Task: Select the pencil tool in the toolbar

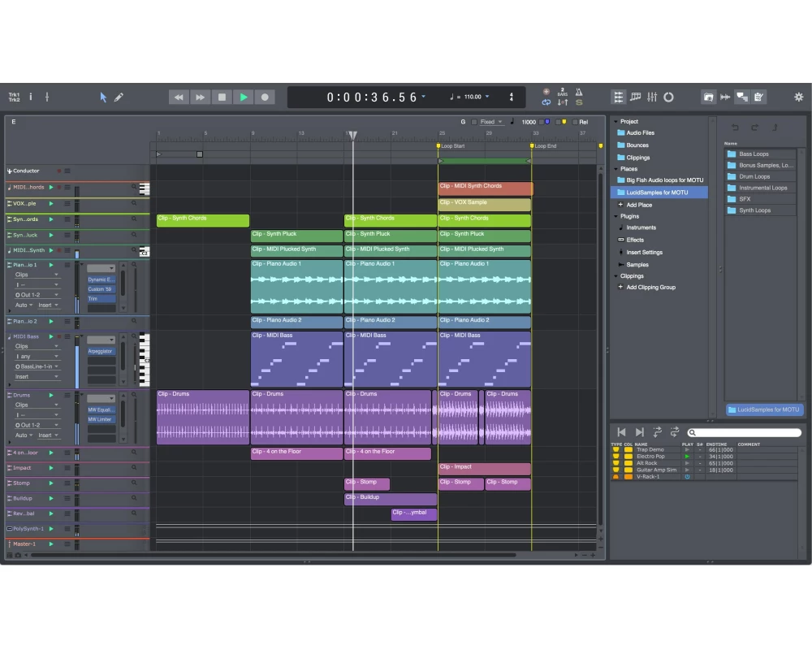Action: (x=119, y=97)
